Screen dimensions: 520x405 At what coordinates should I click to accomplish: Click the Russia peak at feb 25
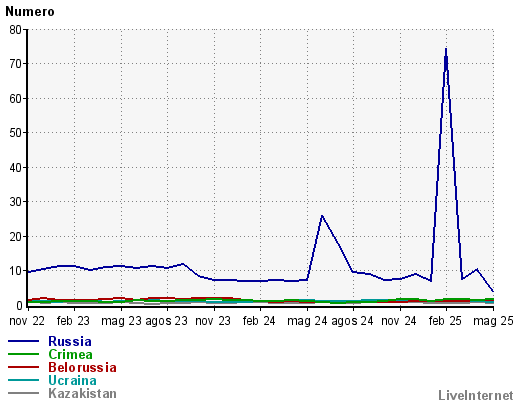pyautogui.click(x=446, y=49)
